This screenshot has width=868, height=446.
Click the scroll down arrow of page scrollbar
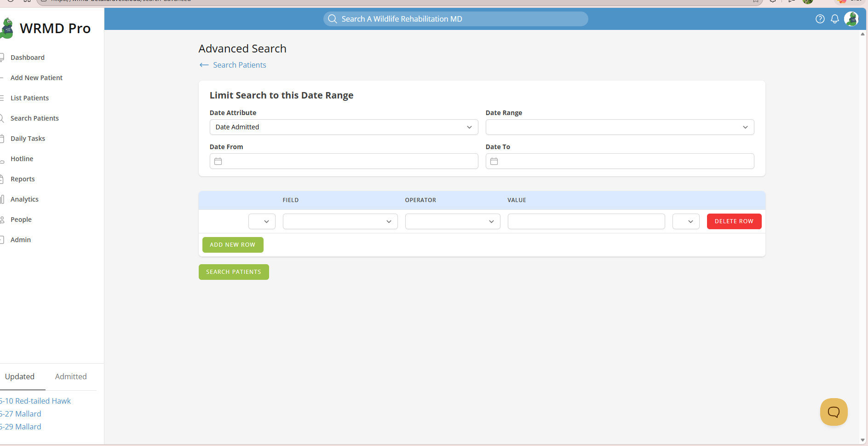click(862, 440)
